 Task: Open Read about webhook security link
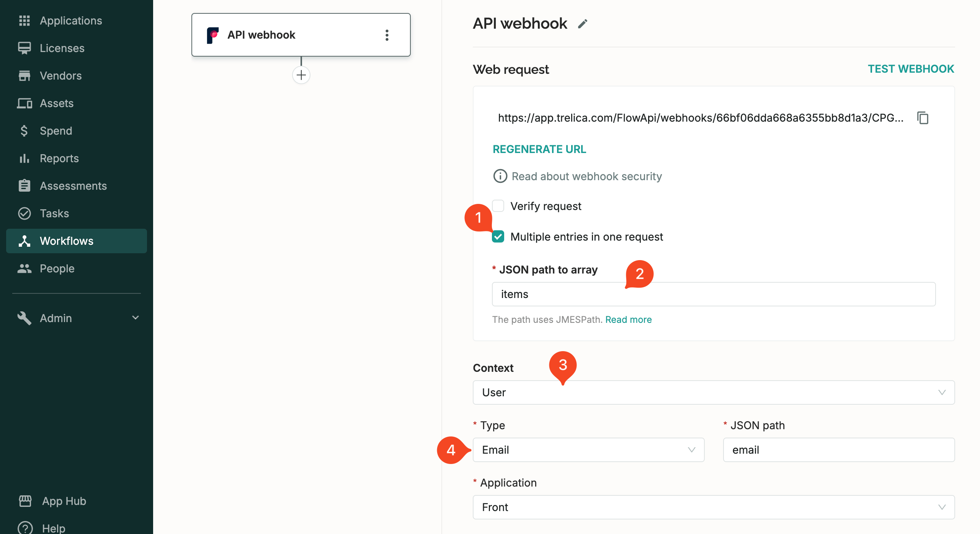(587, 176)
